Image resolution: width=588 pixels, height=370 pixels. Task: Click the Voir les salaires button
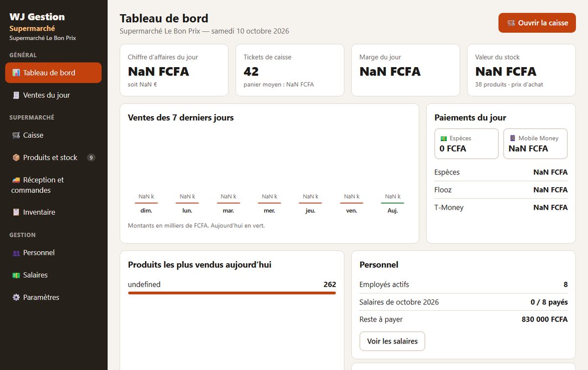pos(392,341)
